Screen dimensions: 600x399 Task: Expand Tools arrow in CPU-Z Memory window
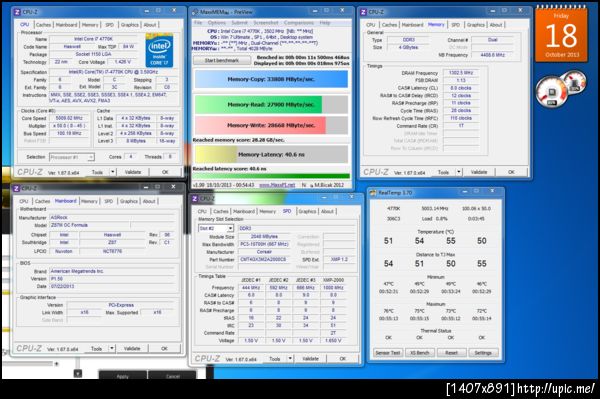(458, 172)
